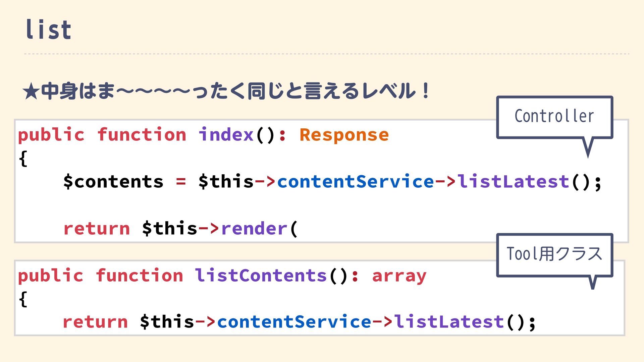Click the opening brace under listContents
Screen dimensions: 644x362
[23, 299]
